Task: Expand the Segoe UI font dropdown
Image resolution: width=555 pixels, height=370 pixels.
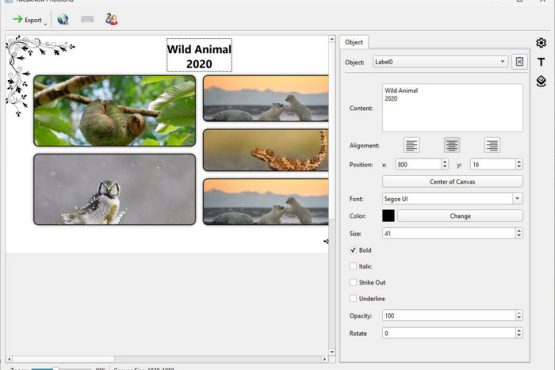Action: [x=517, y=199]
